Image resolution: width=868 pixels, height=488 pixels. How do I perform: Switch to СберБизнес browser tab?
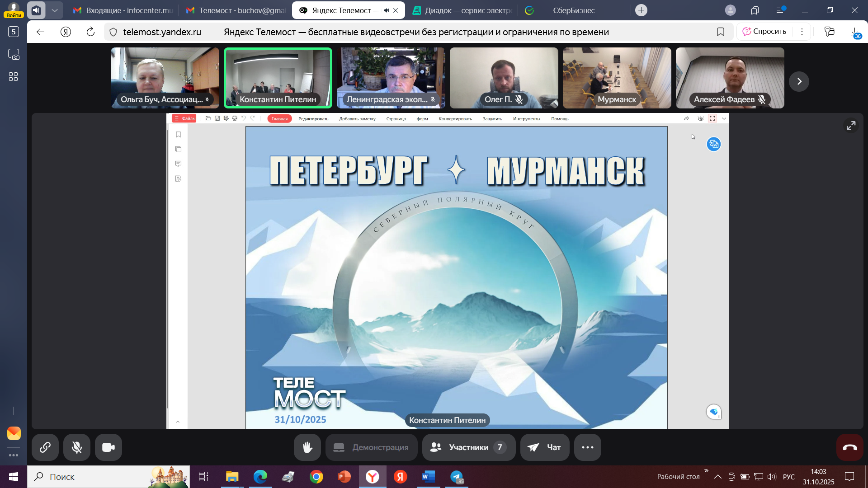573,10
